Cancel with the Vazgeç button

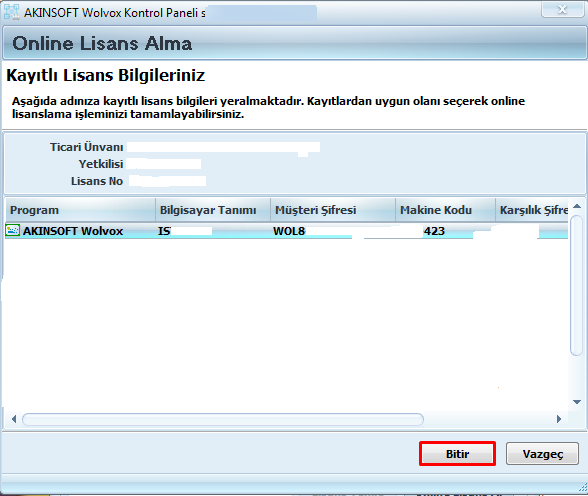pyautogui.click(x=542, y=454)
